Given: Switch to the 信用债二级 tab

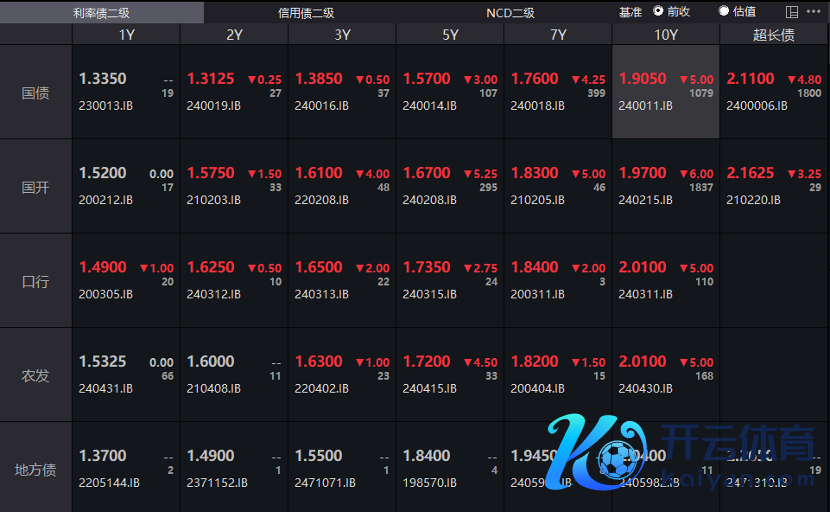Looking at the screenshot, I should click(306, 12).
